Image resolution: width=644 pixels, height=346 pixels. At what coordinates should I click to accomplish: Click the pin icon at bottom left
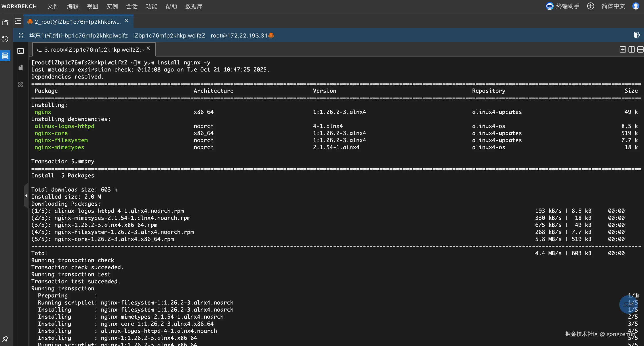[x=5, y=339]
